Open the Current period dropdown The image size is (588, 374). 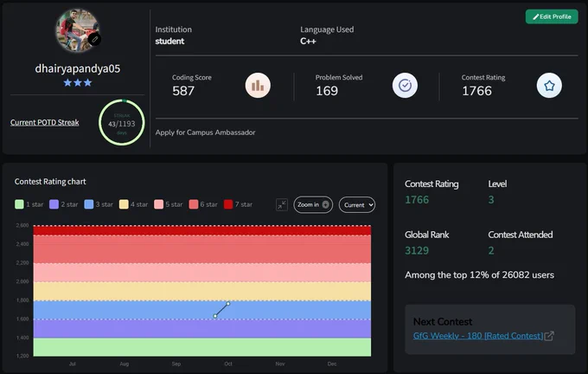click(x=357, y=204)
